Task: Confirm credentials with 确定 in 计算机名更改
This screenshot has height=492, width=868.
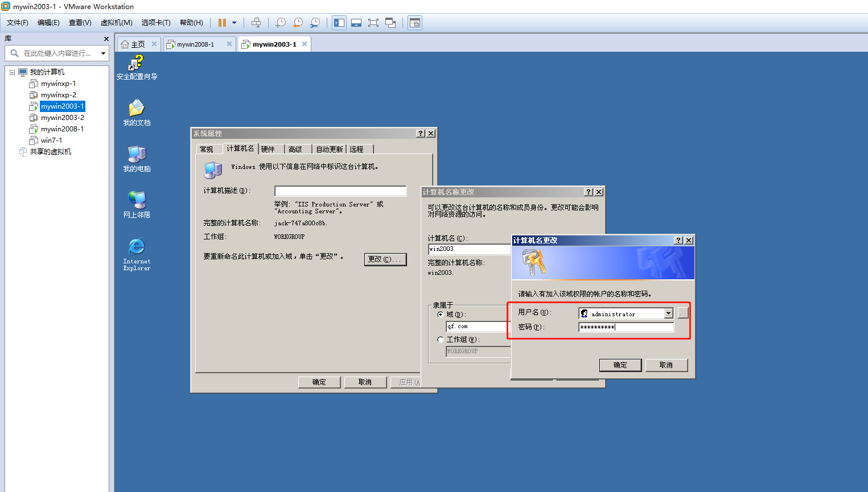Action: (620, 365)
